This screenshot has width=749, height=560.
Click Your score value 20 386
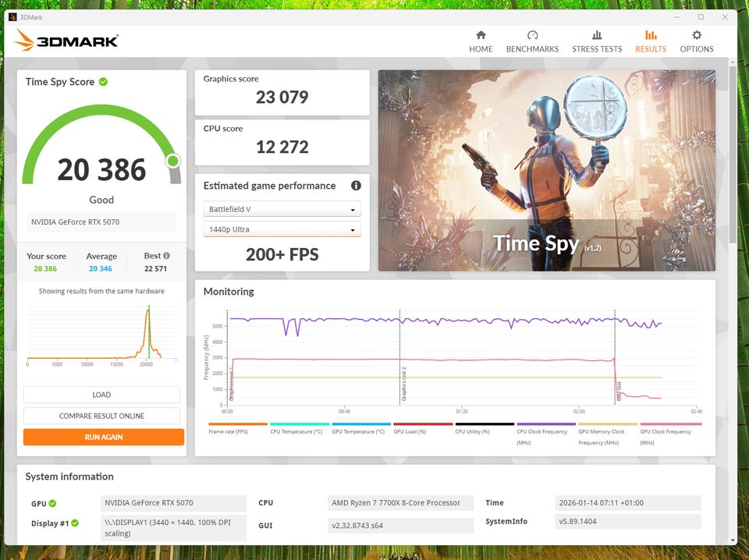tap(45, 269)
